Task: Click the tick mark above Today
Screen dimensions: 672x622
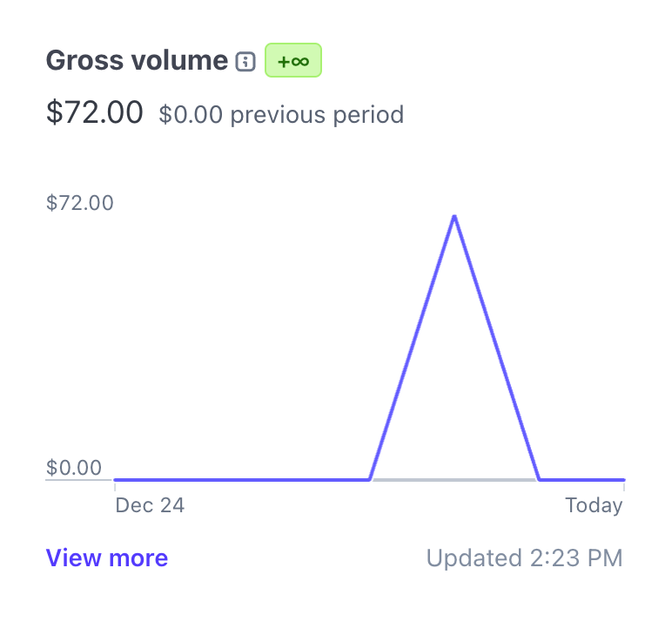Action: [624, 486]
